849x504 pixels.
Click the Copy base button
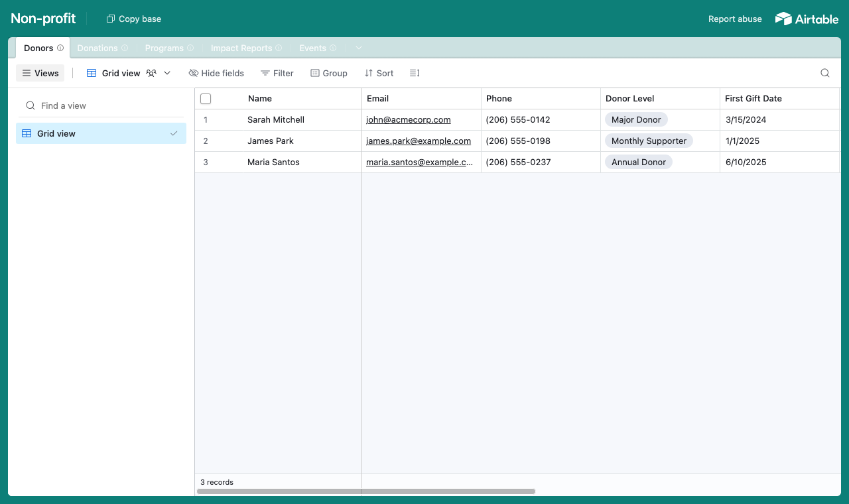[x=133, y=19]
